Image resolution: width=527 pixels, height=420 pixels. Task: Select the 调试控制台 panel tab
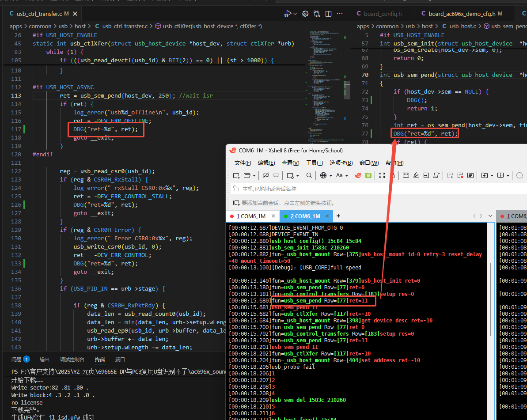click(x=72, y=359)
